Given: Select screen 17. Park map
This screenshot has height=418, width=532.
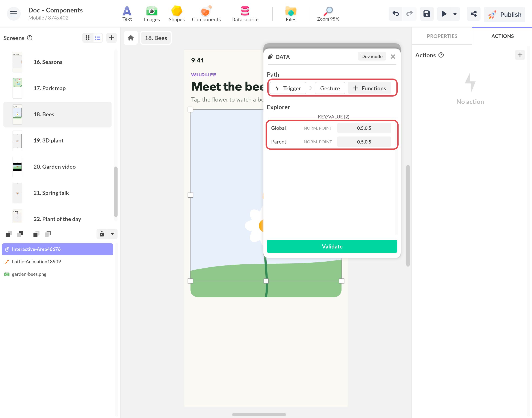Looking at the screenshot, I should [x=57, y=88].
